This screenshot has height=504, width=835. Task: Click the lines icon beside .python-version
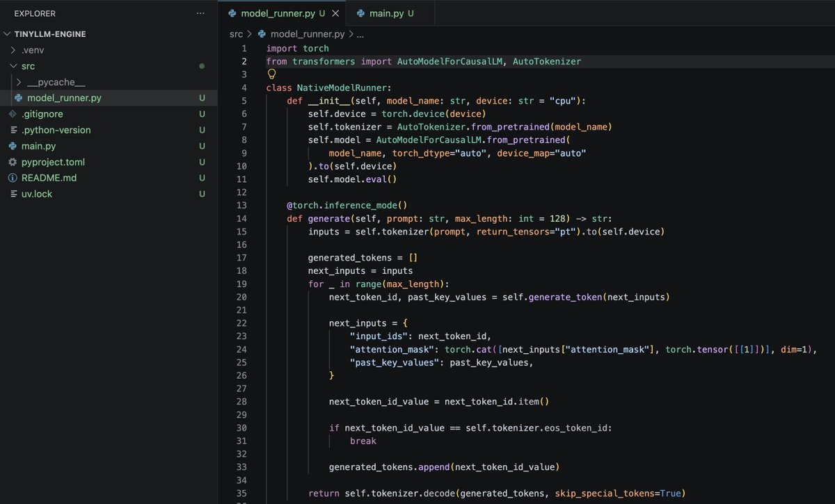point(13,130)
